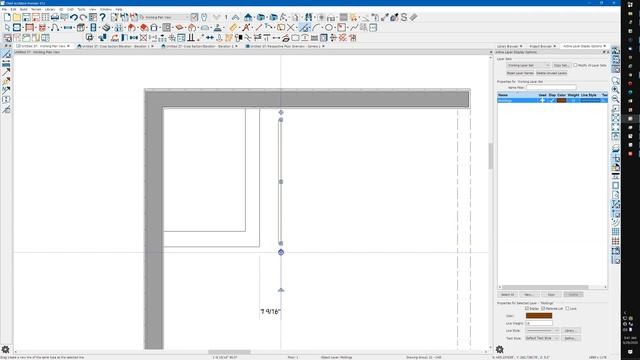Select the leader arrow tool in left sidebar
Viewport: 640px width, 360px height.
6,73
